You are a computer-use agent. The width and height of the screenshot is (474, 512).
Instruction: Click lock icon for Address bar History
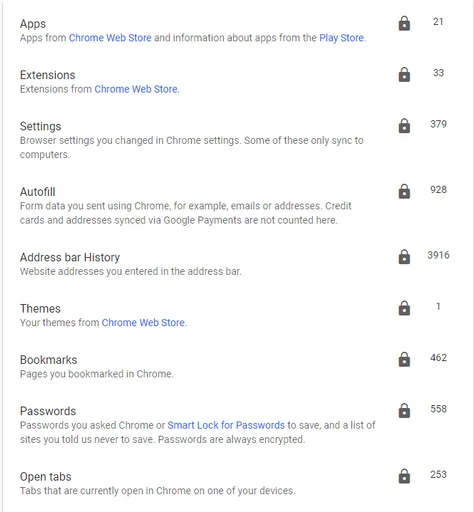[x=404, y=257]
